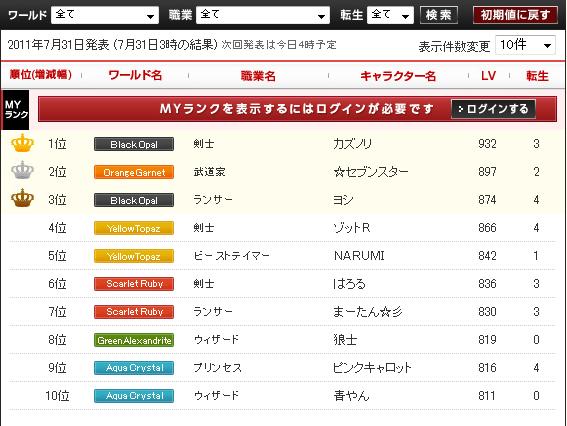567x426 pixels.
Task: Click rank label 10位
Action: coord(57,395)
